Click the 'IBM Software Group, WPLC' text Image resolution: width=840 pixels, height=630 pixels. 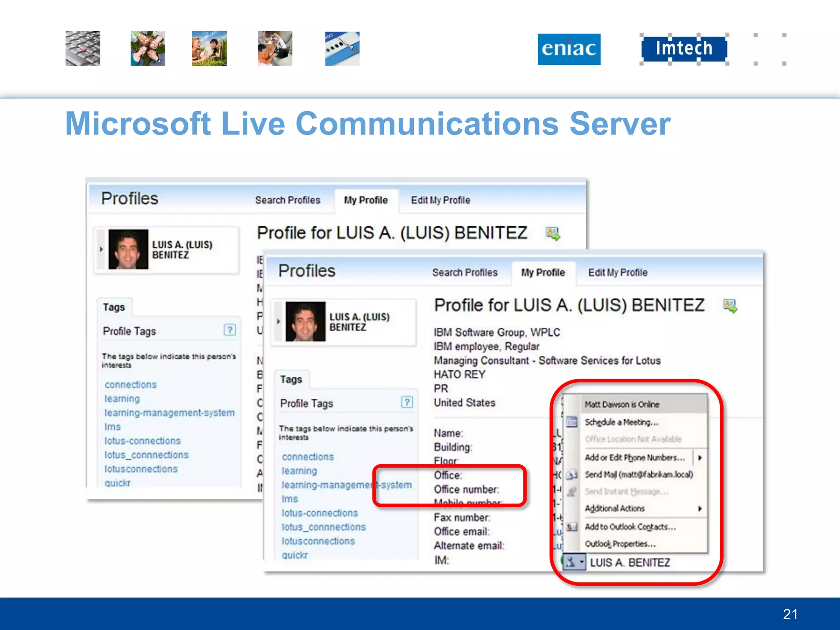click(497, 333)
